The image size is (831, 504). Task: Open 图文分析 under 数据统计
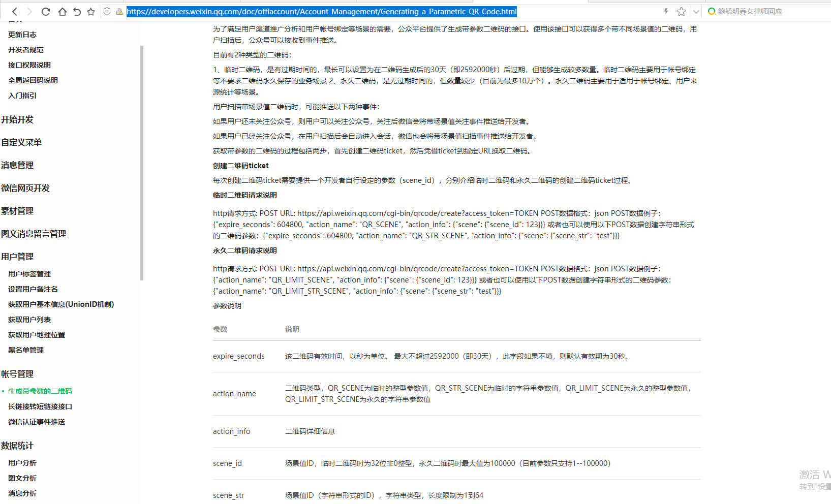pyautogui.click(x=22, y=478)
